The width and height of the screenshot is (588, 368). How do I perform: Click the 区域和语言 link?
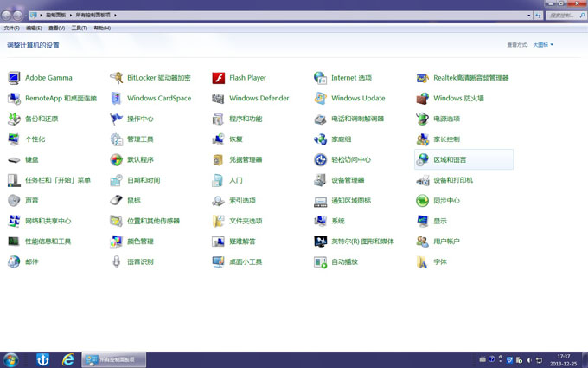click(450, 160)
